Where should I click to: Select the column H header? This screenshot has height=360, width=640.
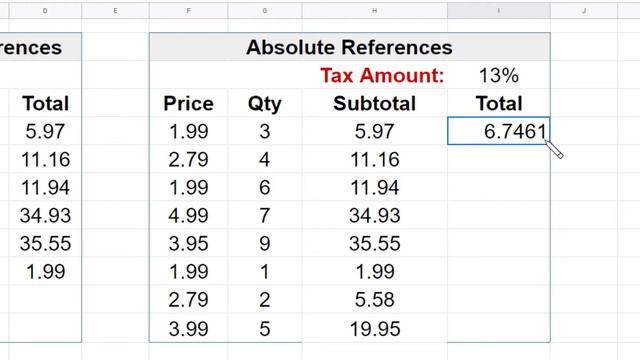click(375, 11)
